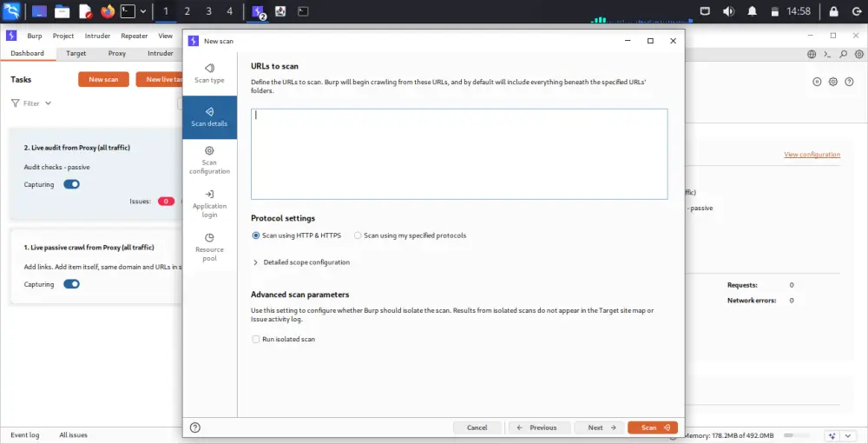Launch the terminal emulator from panel
Screen dimensions: 868x444
tap(128, 11)
